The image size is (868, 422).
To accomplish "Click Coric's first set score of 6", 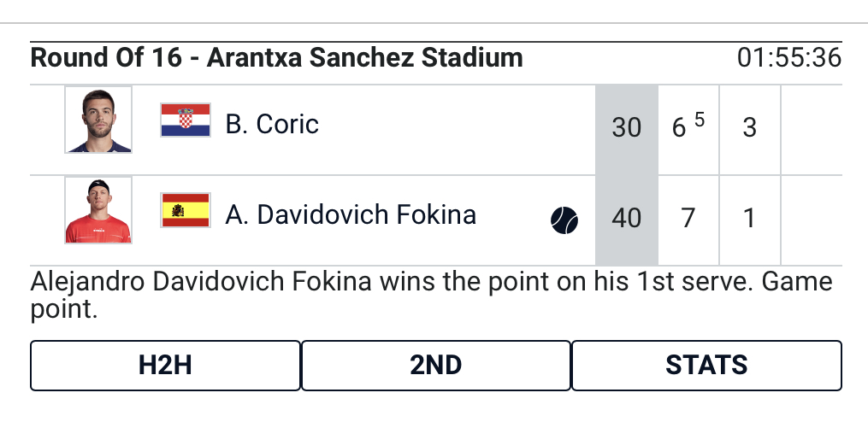I will (679, 128).
